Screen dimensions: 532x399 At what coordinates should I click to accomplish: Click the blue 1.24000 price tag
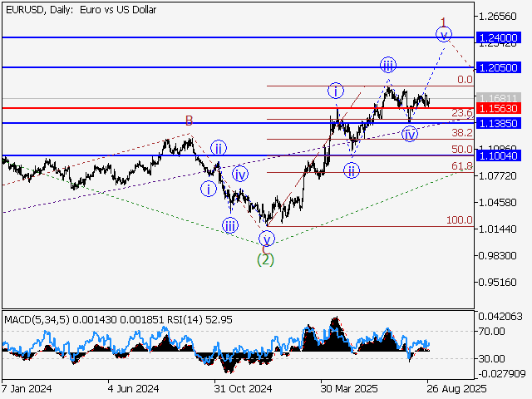(500, 37)
